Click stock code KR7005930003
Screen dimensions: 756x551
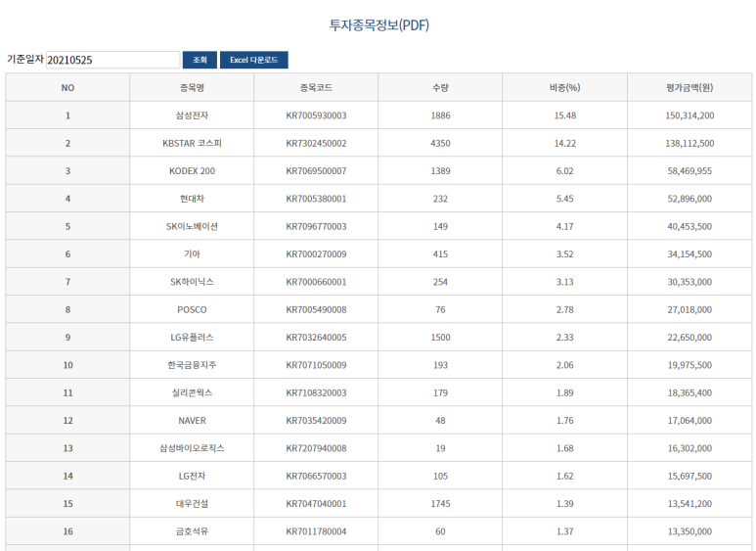pos(316,115)
